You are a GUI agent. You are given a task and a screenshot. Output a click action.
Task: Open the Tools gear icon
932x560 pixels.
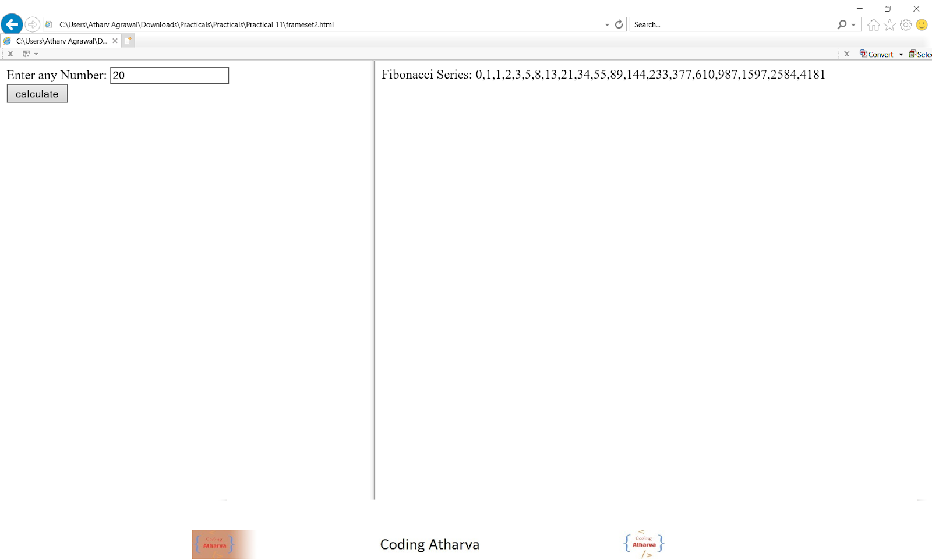pos(905,24)
